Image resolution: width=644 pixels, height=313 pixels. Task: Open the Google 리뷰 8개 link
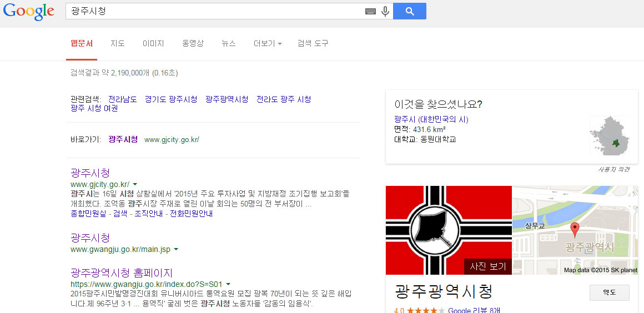coord(474,310)
